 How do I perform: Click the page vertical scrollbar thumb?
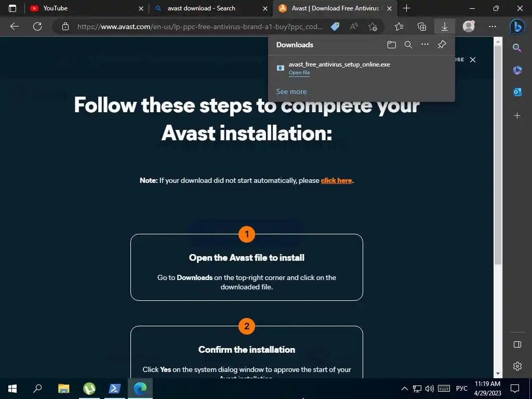(x=498, y=155)
